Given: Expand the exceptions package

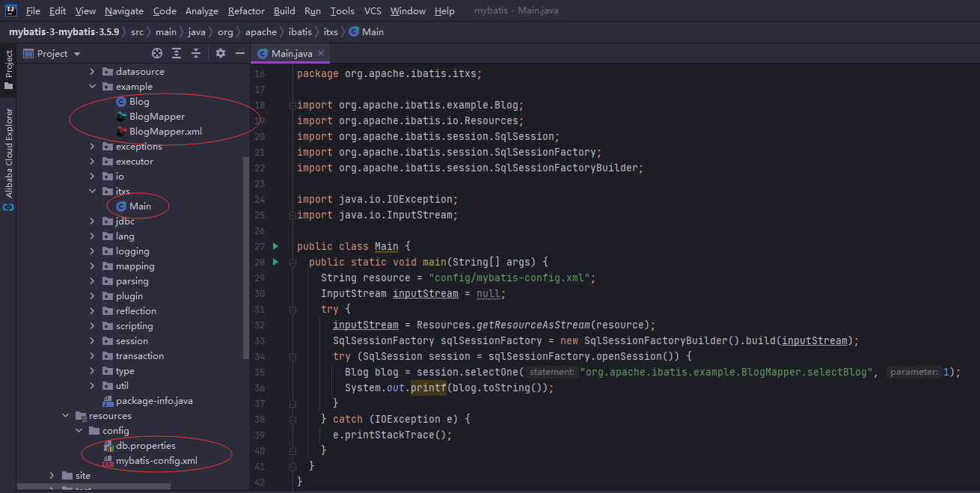Looking at the screenshot, I should 93,147.
